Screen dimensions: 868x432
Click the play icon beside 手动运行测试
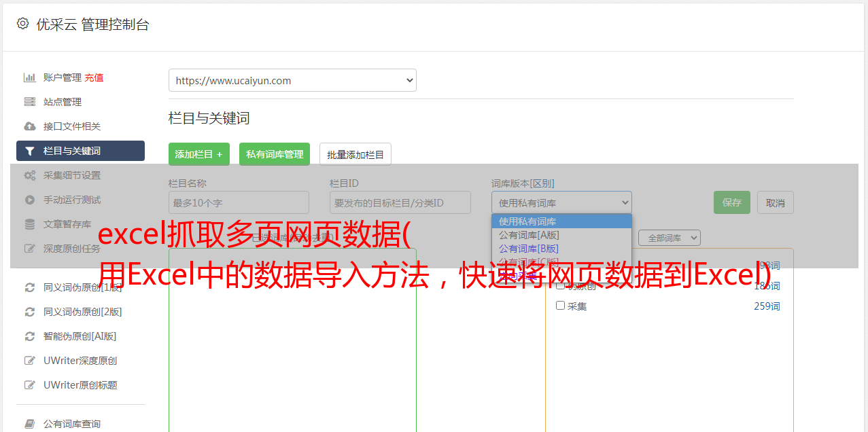point(30,200)
